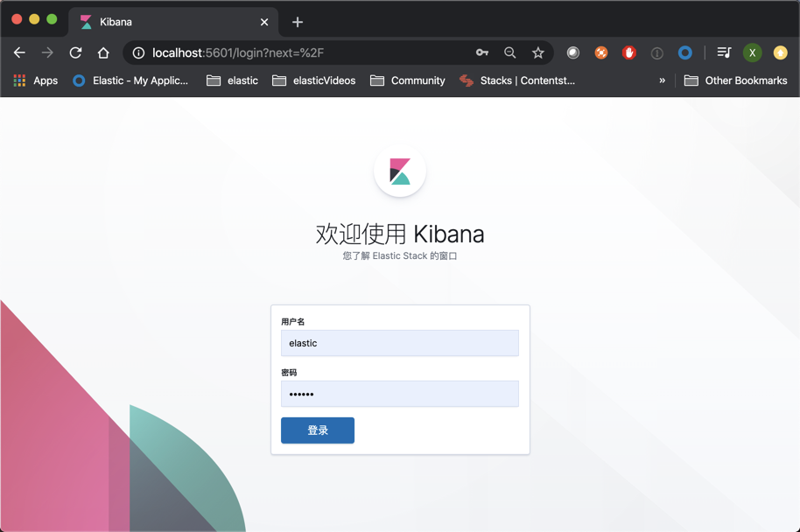Open the Community bookmark folder
The width and height of the screenshot is (800, 532).
[408, 80]
